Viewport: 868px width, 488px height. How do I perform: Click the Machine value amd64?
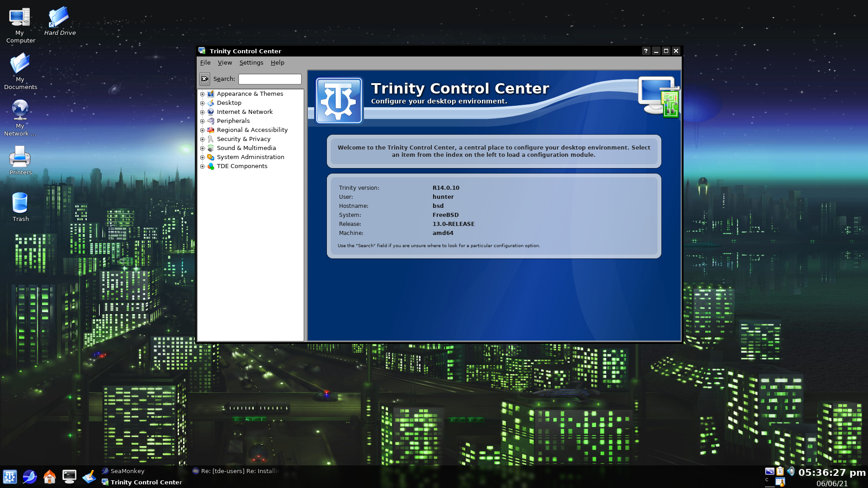coord(443,233)
